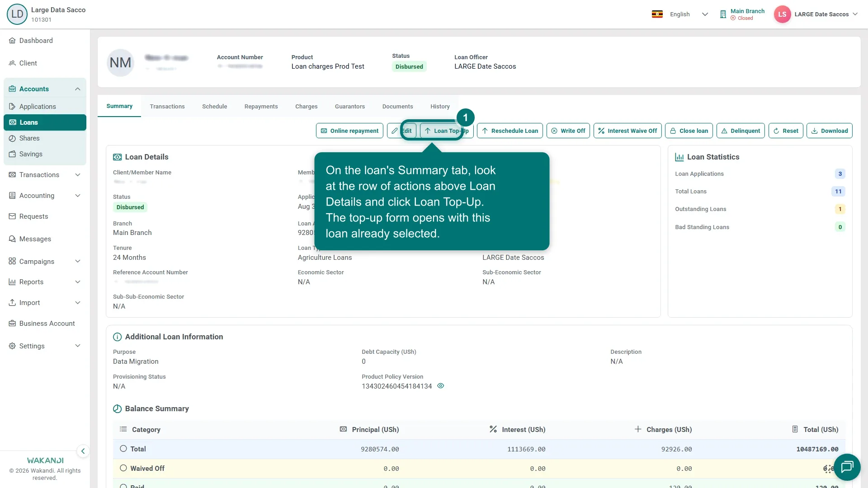Expand the Import sidebar menu

[78, 303]
